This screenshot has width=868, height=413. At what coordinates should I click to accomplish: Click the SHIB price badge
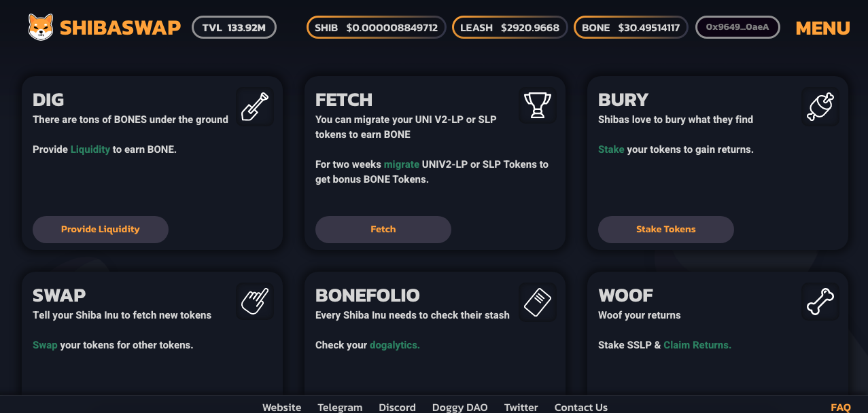pos(377,27)
